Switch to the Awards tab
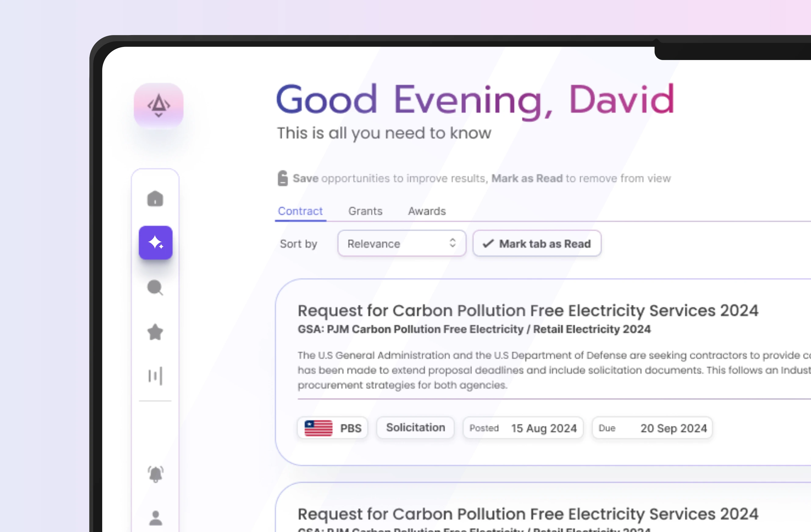The image size is (811, 532). click(427, 211)
